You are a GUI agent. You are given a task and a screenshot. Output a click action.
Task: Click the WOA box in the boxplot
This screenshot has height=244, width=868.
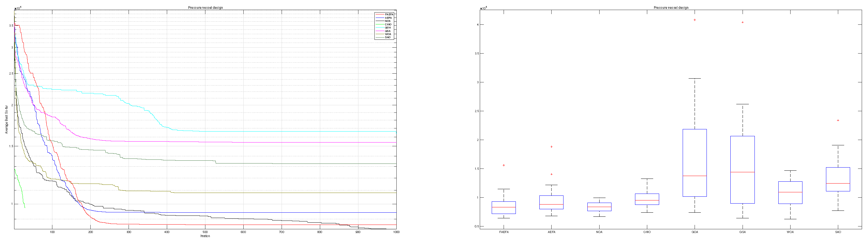790,193
